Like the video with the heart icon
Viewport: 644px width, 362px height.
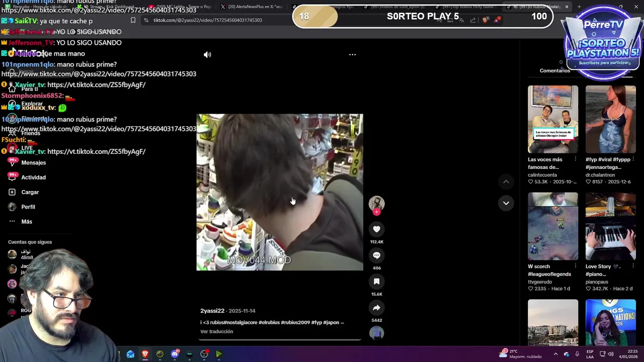pos(376,229)
